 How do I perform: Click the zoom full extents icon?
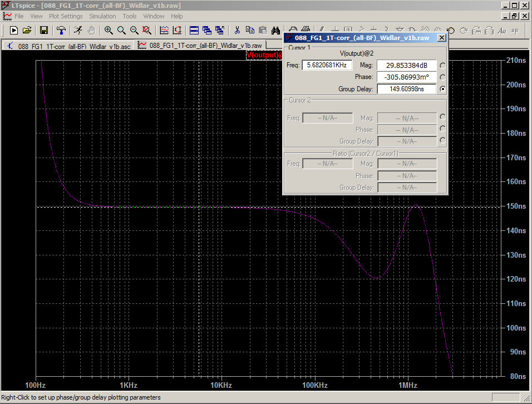147,30
